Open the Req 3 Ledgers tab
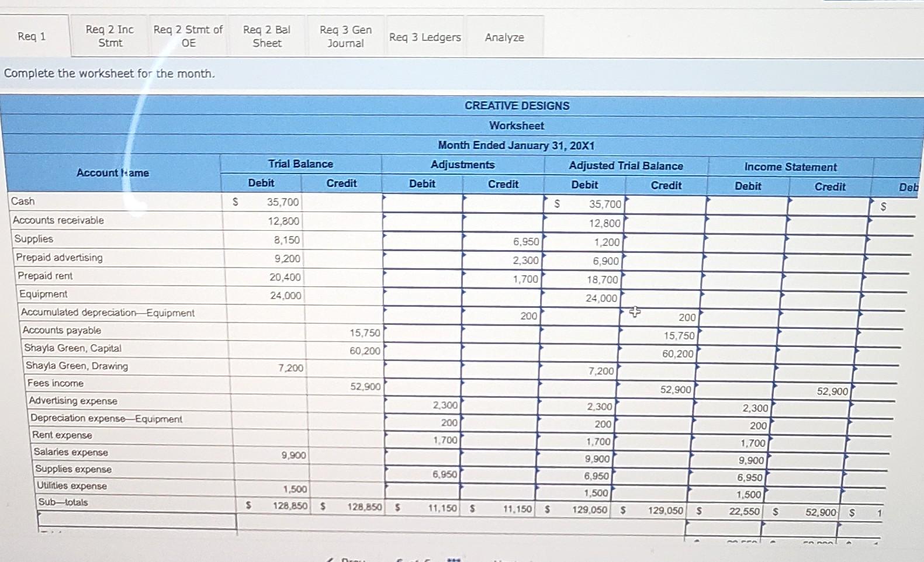The height and width of the screenshot is (562, 924). tap(425, 37)
